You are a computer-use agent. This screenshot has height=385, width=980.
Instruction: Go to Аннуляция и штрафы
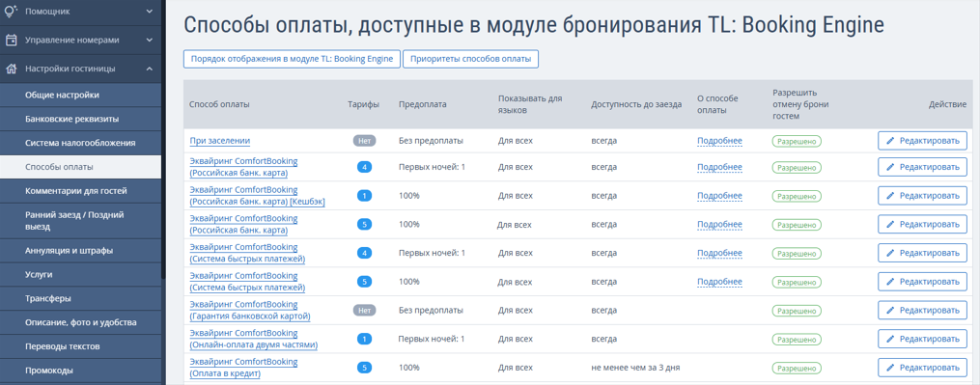coord(80,251)
